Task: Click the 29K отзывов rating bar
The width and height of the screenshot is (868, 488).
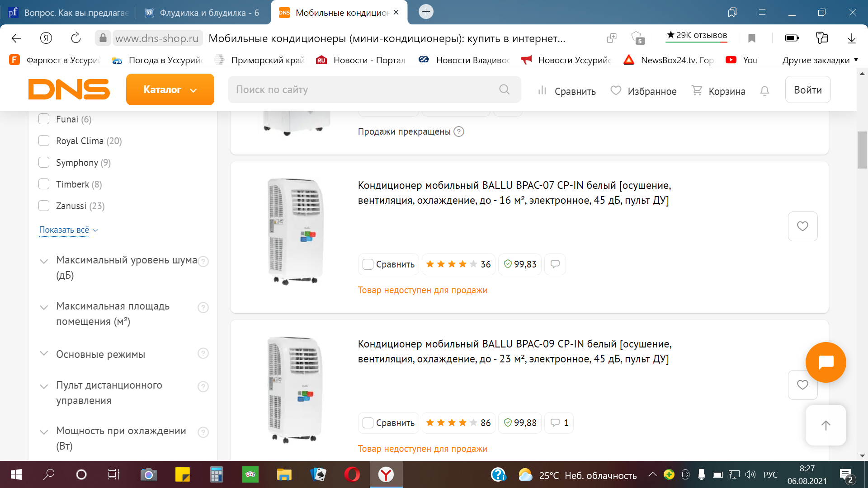Action: pos(697,36)
